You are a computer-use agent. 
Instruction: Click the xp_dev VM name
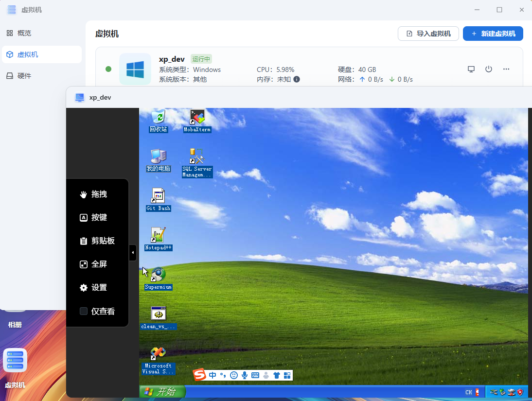[x=172, y=59]
